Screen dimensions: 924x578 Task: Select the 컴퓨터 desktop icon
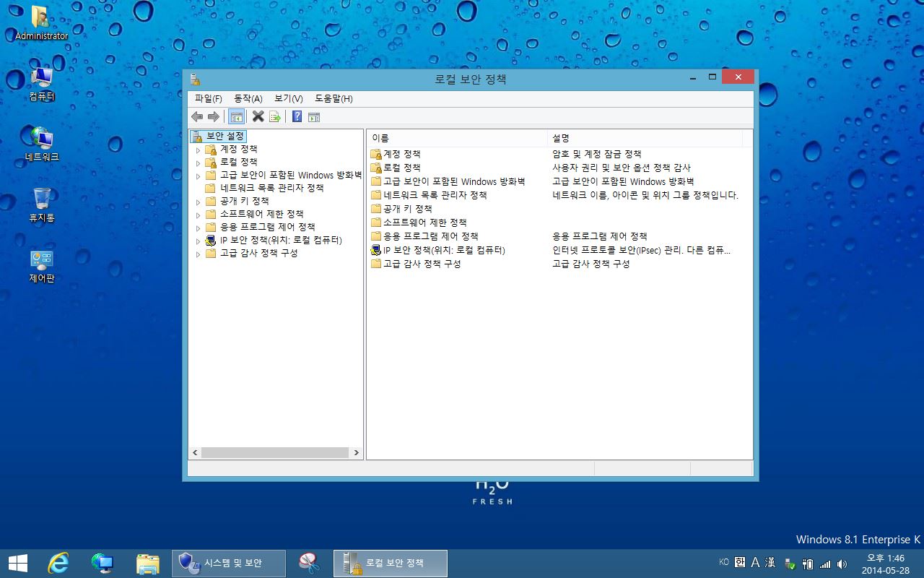41,84
